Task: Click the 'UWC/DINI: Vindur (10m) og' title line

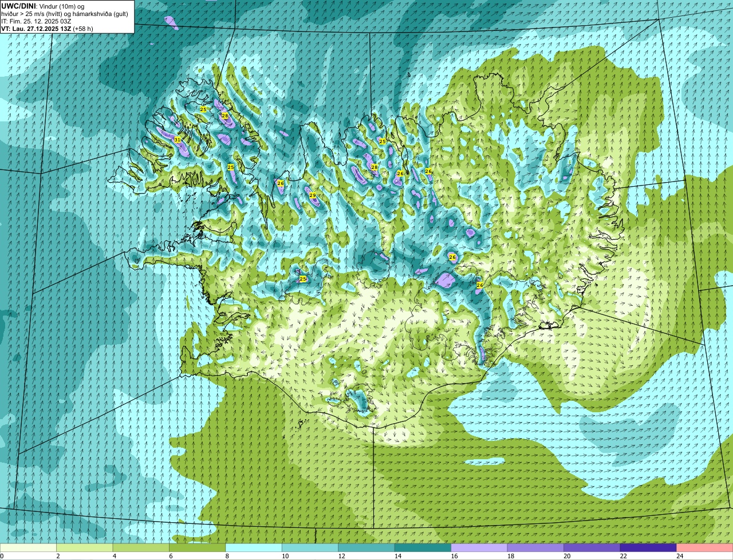Action: (43, 6)
